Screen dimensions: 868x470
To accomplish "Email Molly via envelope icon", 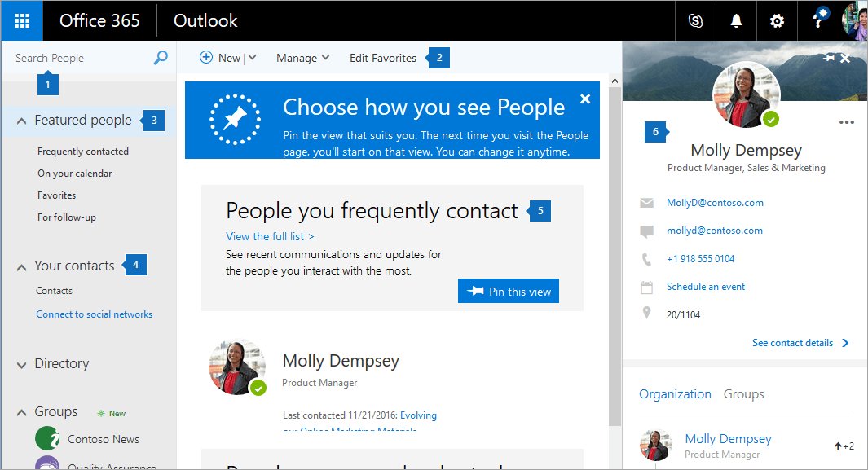I will [x=646, y=202].
